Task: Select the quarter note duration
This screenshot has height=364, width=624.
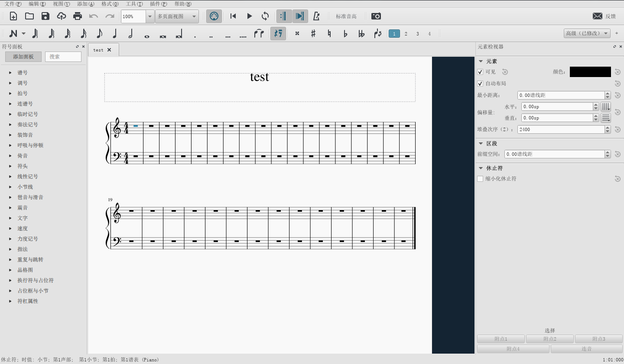Action: (115, 33)
